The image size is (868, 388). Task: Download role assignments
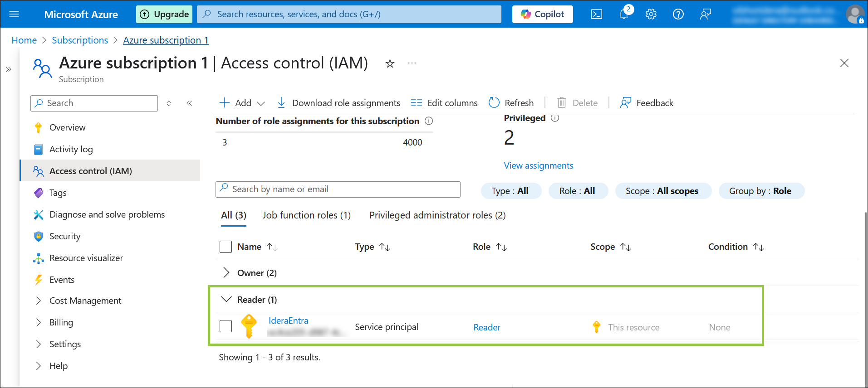click(x=338, y=103)
